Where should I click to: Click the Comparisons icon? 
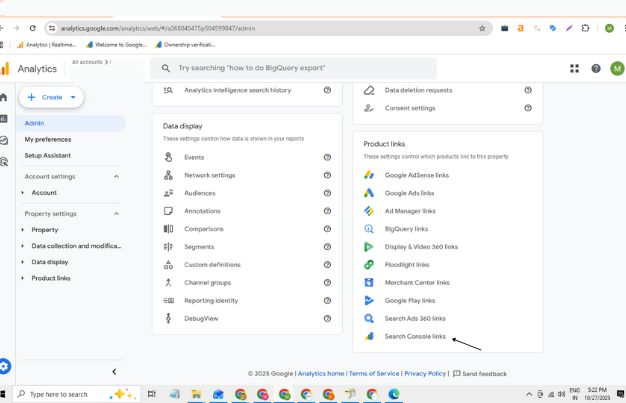tap(168, 229)
